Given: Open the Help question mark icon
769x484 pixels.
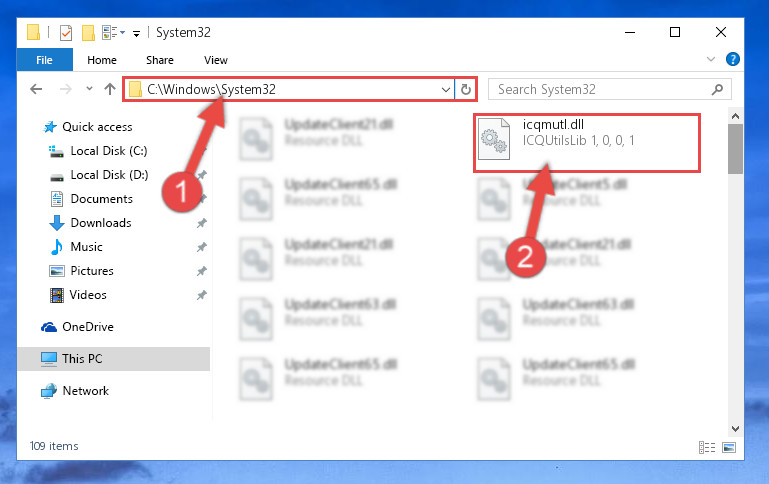Looking at the screenshot, I should pyautogui.click(x=732, y=59).
